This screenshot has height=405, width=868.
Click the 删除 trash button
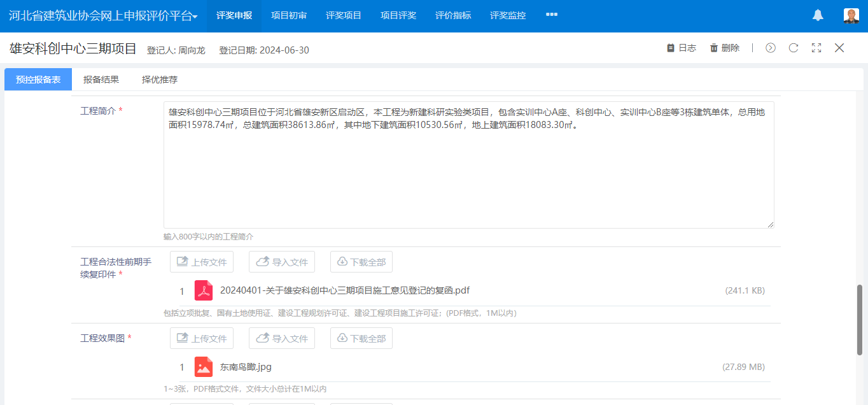pyautogui.click(x=724, y=48)
